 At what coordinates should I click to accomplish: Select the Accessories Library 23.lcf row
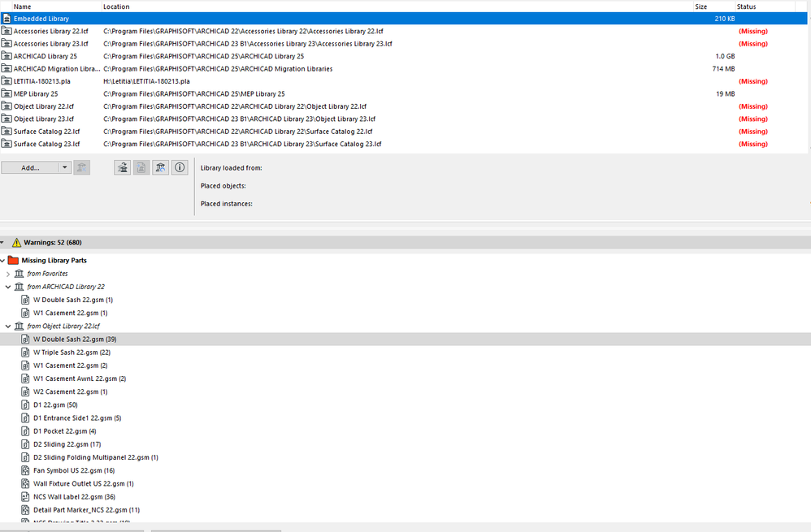[x=403, y=44]
